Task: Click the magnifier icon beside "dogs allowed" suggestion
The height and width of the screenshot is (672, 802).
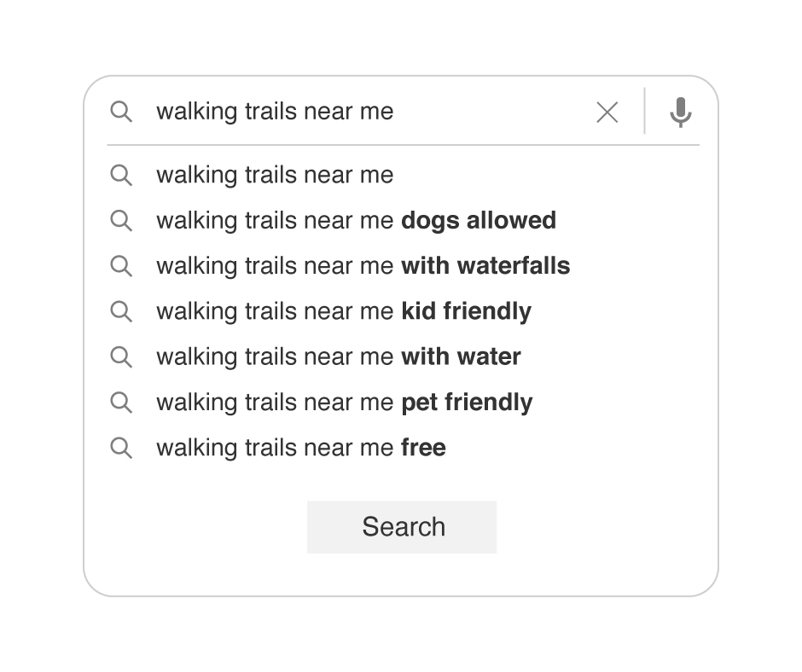Action: point(121,221)
